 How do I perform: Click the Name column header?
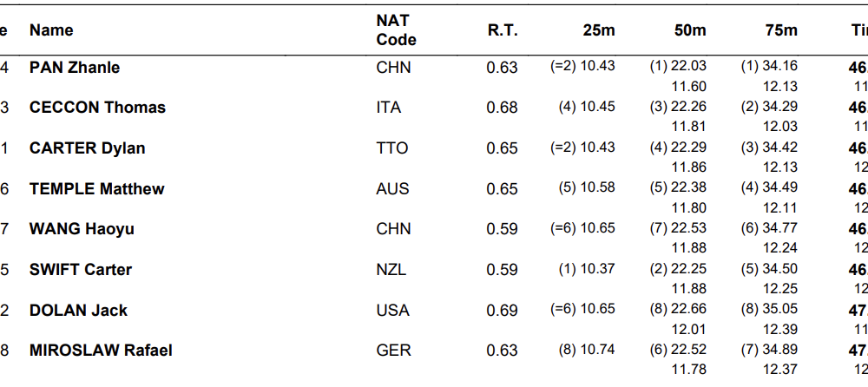click(51, 30)
